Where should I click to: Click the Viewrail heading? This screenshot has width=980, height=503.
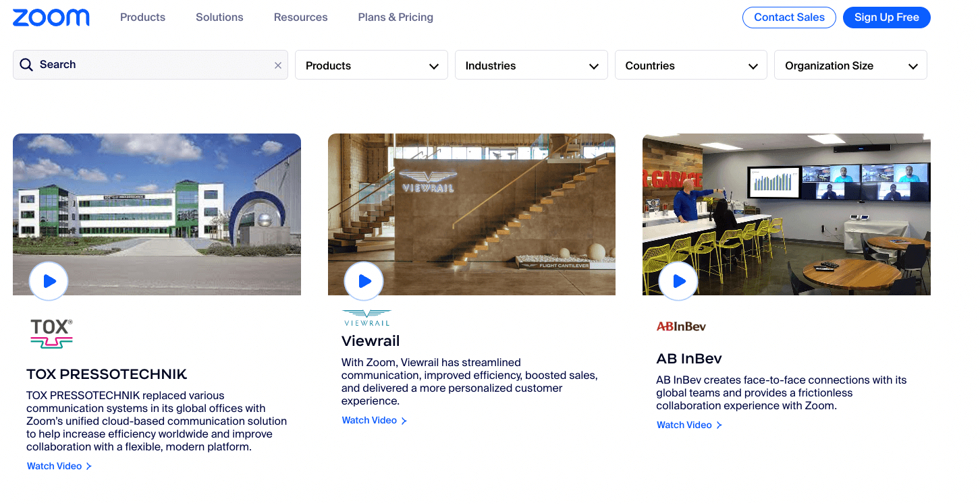point(371,341)
